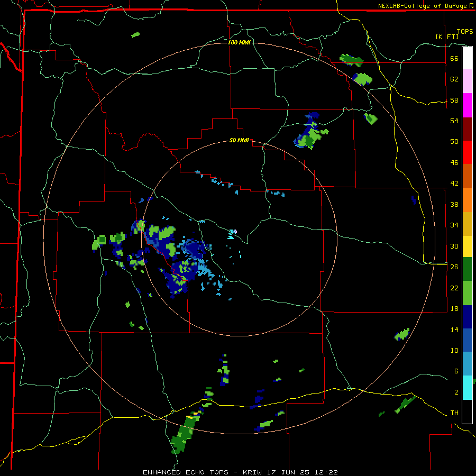Click the 22 legend scale value
The image size is (476, 476).
(454, 288)
